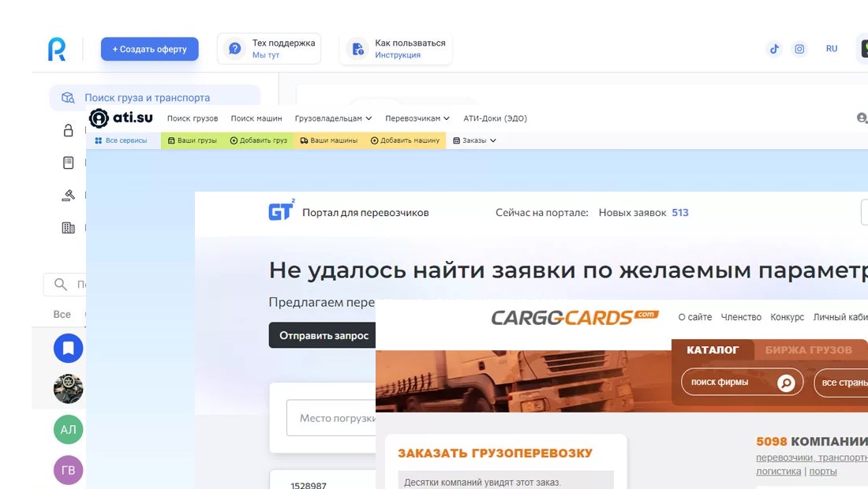Click the Место погрузки input field
Image resolution: width=868 pixels, height=489 pixels.
tap(331, 418)
